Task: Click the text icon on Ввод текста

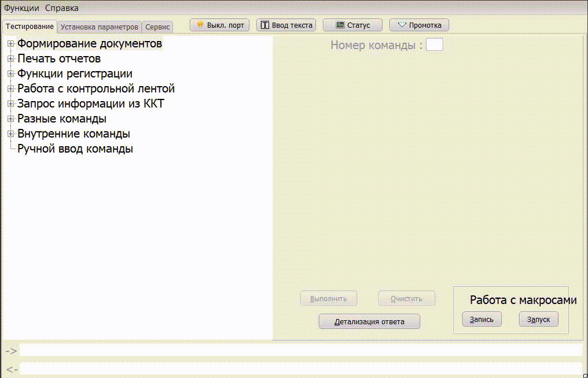Action: (265, 25)
